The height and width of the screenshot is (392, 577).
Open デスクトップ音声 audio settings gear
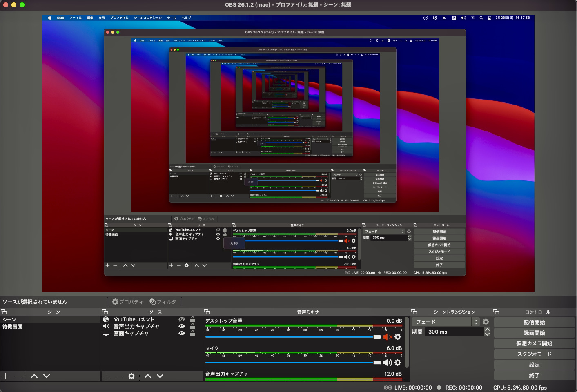[x=398, y=337]
